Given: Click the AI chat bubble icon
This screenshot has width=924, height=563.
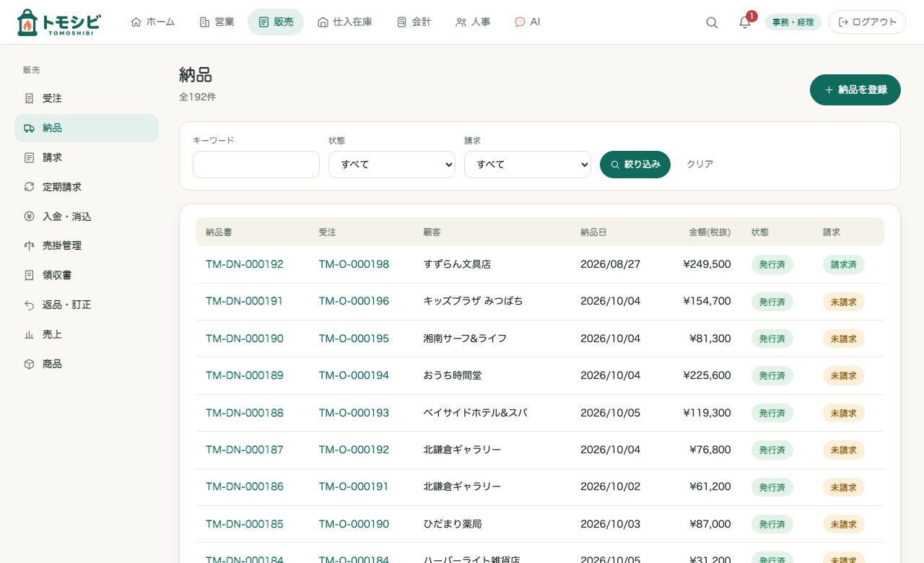Looking at the screenshot, I should pos(520,22).
